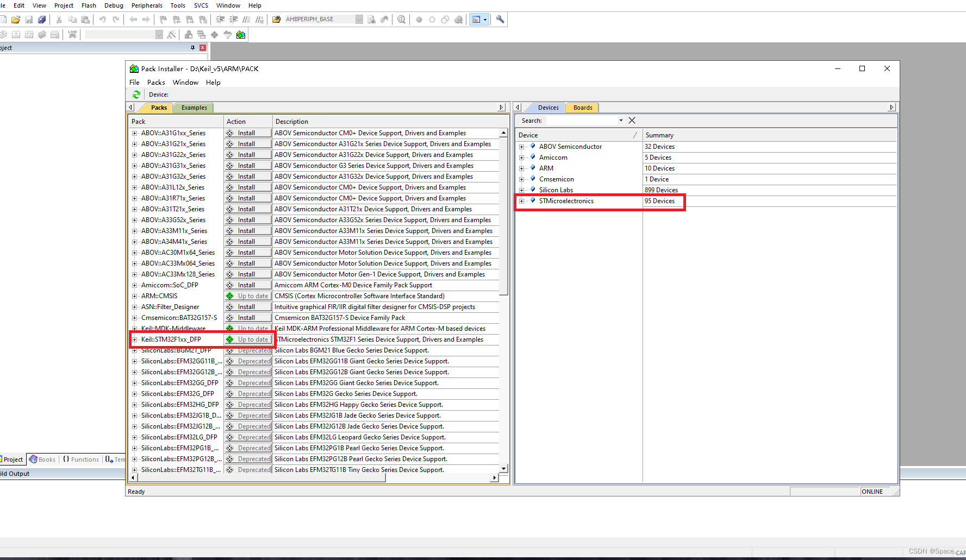Click the Navigate Forwards arrow
Screen dimensions: 966x560
point(146,20)
